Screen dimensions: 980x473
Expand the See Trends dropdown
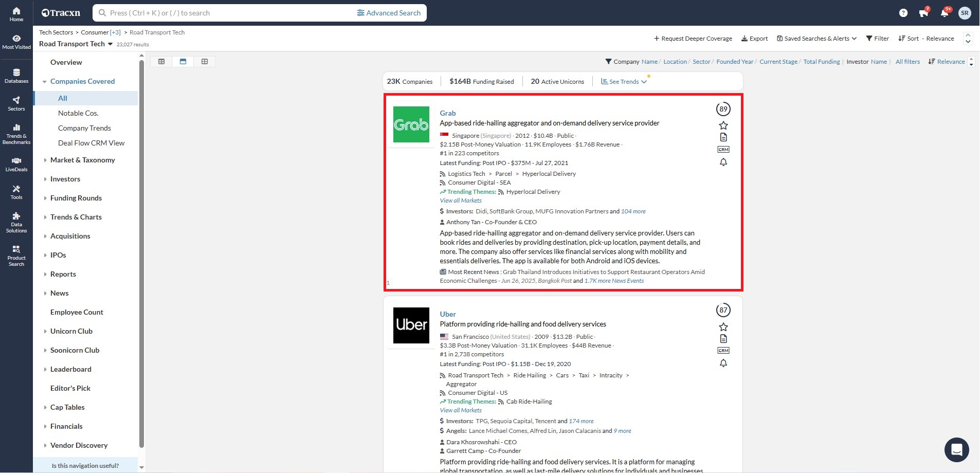(624, 82)
